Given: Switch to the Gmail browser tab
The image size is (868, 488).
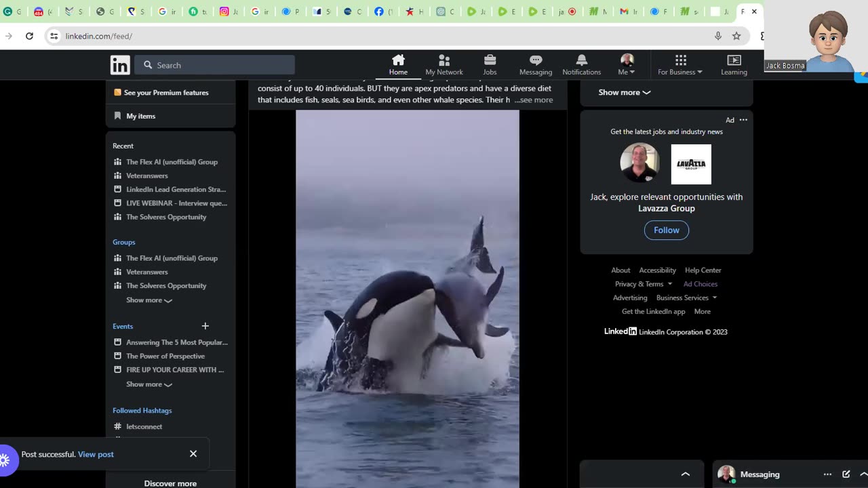Looking at the screenshot, I should [629, 12].
